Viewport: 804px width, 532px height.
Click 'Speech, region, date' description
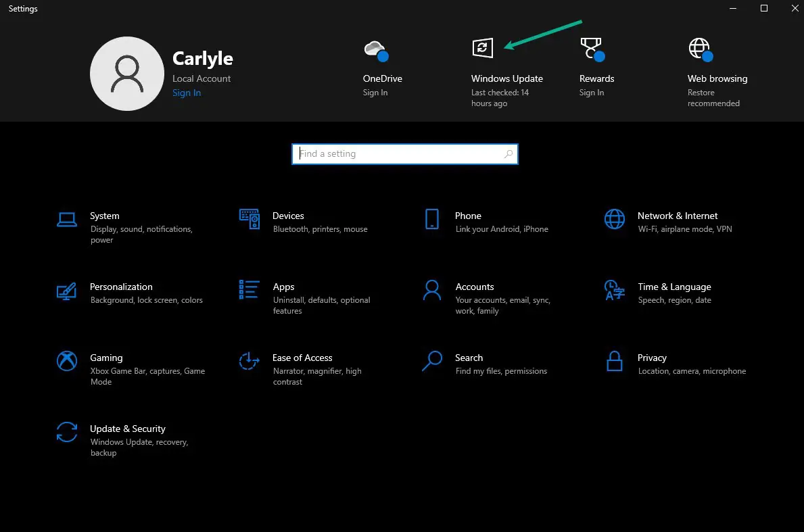click(674, 300)
